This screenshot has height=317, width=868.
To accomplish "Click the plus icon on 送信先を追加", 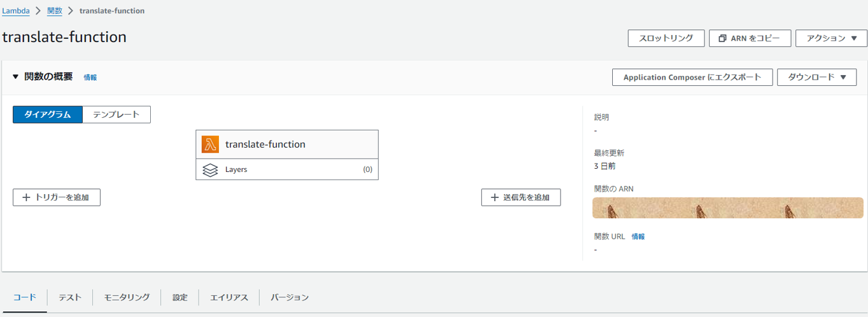I will click(x=494, y=197).
